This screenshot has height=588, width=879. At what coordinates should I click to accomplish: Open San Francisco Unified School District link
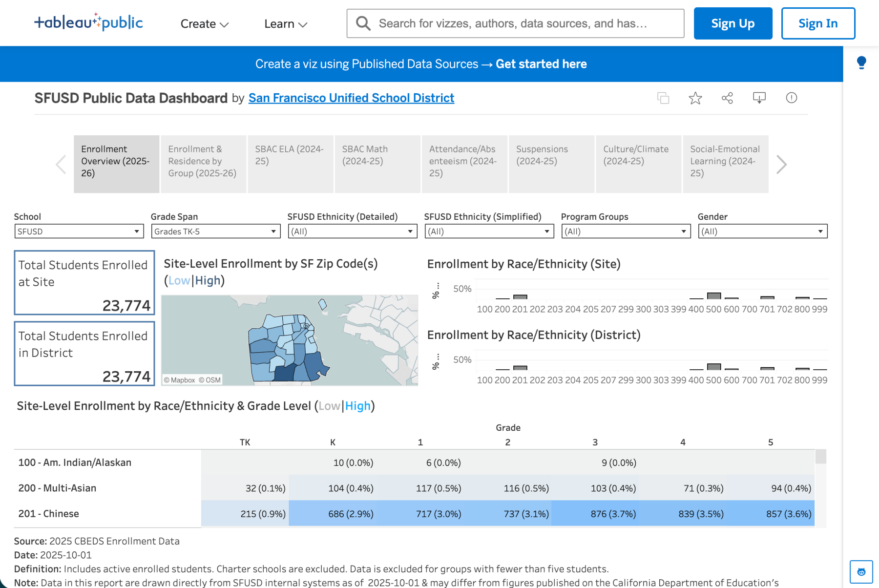point(351,98)
